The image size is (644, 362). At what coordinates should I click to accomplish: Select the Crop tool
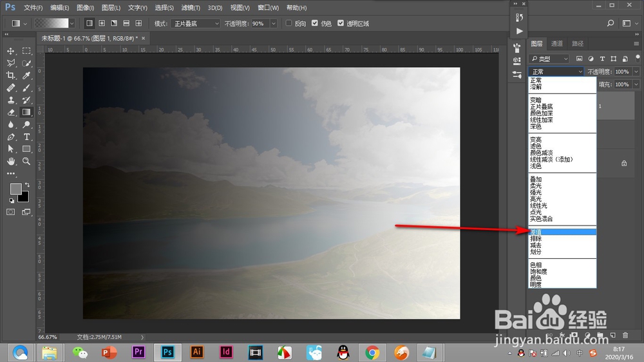coord(11,75)
